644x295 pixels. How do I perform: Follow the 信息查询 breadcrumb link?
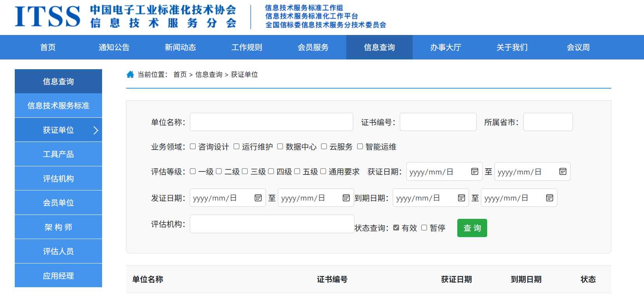tap(208, 75)
